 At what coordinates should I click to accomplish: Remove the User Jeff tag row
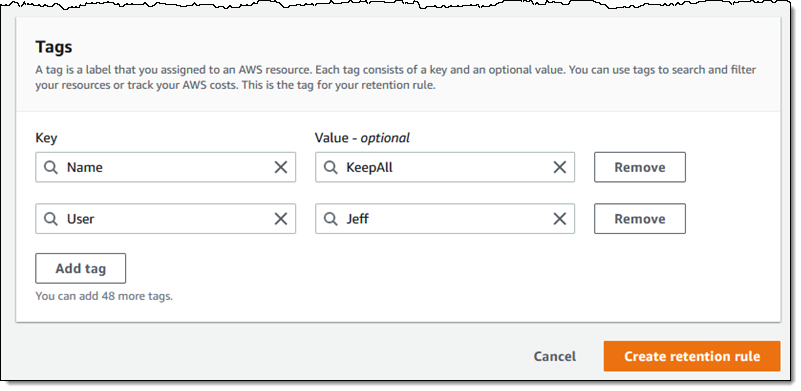point(640,219)
